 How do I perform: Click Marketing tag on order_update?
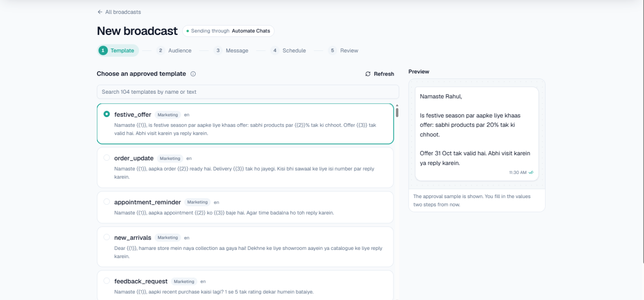coord(170,158)
